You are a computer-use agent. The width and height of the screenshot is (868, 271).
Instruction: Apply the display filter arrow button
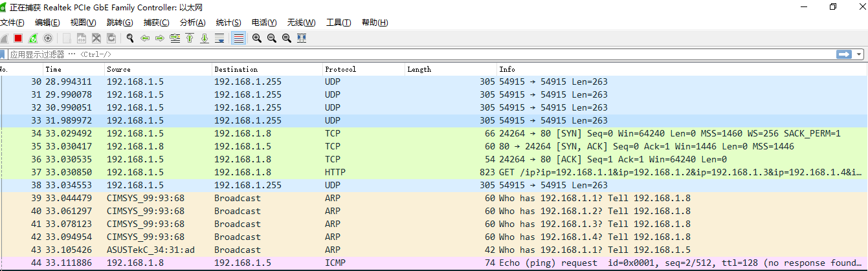pyautogui.click(x=843, y=54)
